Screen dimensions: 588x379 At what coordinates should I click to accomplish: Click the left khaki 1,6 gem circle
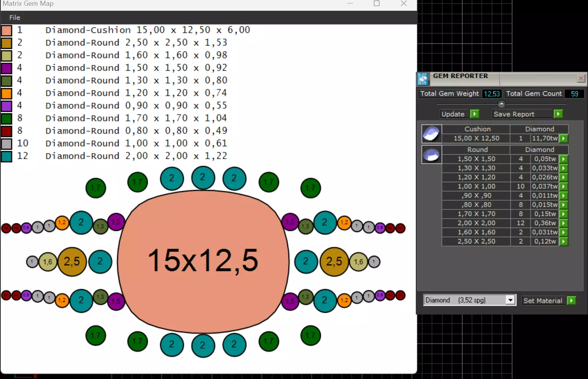(x=48, y=262)
